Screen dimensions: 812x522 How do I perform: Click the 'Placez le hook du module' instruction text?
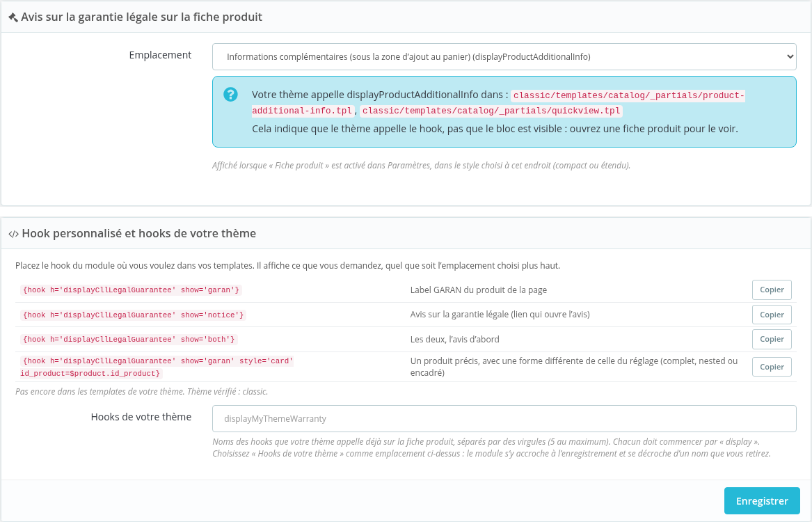point(287,266)
